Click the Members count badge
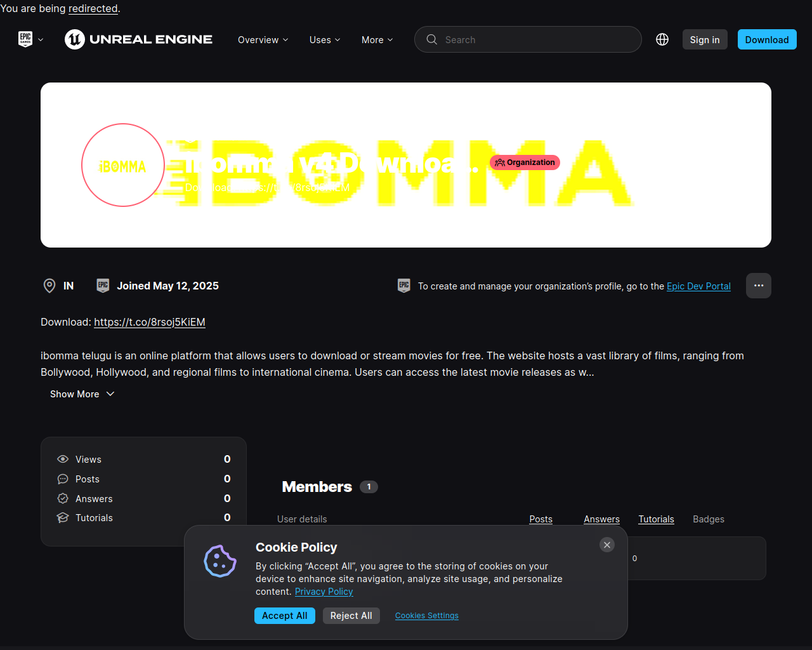Screen dimensions: 812x650 (369, 487)
